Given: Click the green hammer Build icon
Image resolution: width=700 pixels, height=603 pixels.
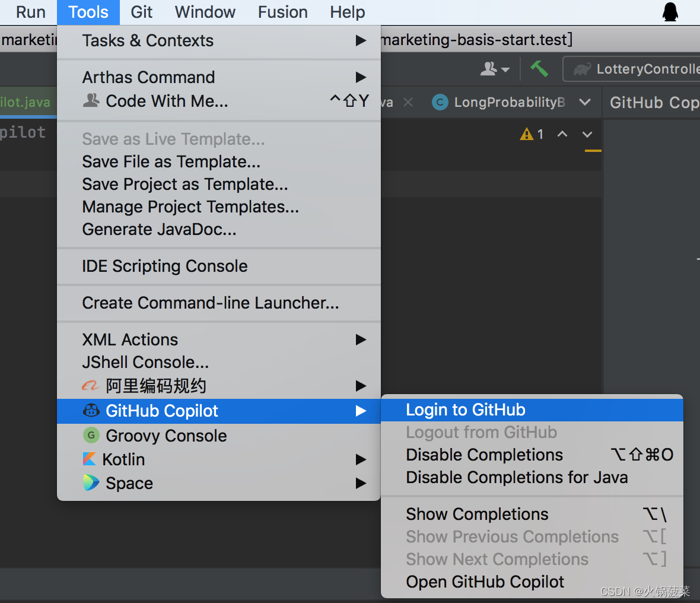Looking at the screenshot, I should point(539,69).
